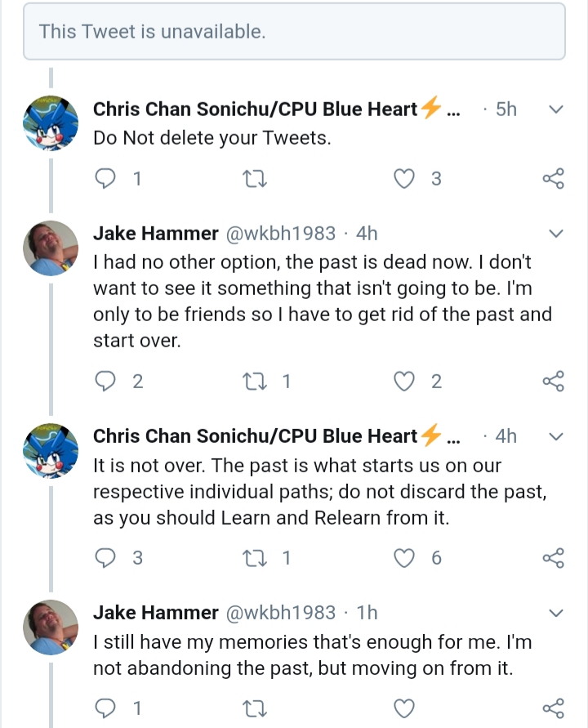Open the Sonichu avatar on the 5h tweet
Screen dimensions: 588x728
[51, 123]
